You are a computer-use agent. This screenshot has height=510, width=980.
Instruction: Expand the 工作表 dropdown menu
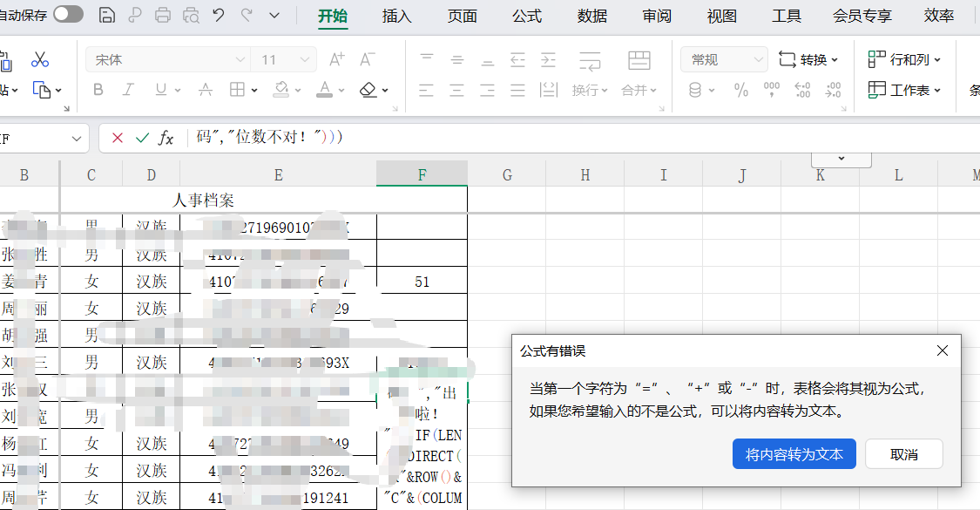pos(905,90)
